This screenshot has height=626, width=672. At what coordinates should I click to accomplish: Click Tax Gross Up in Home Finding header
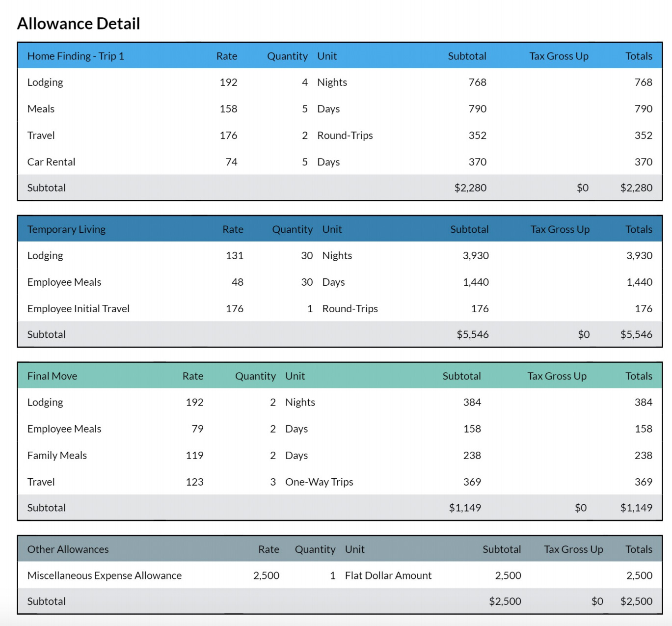(559, 56)
